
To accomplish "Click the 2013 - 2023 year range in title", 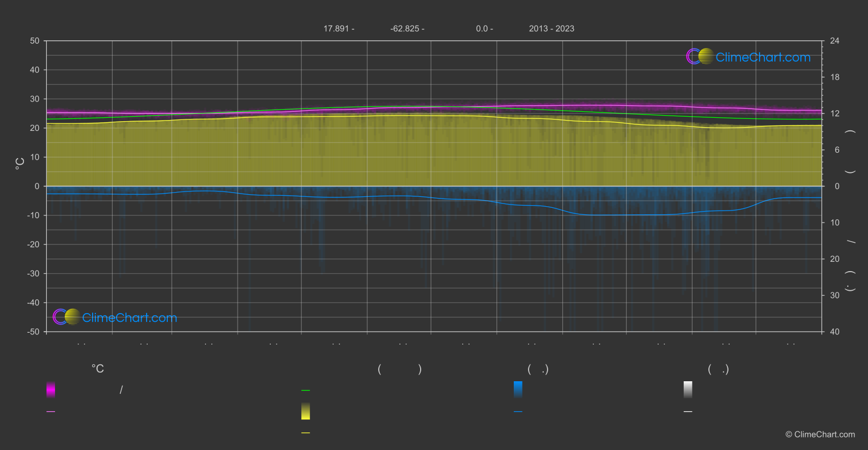I will click(551, 28).
